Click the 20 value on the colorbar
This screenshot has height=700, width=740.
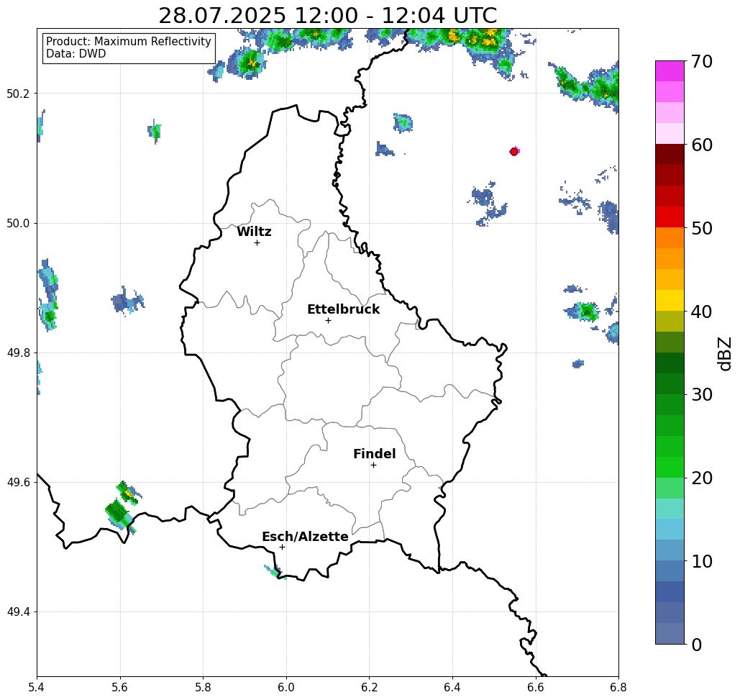(x=702, y=478)
